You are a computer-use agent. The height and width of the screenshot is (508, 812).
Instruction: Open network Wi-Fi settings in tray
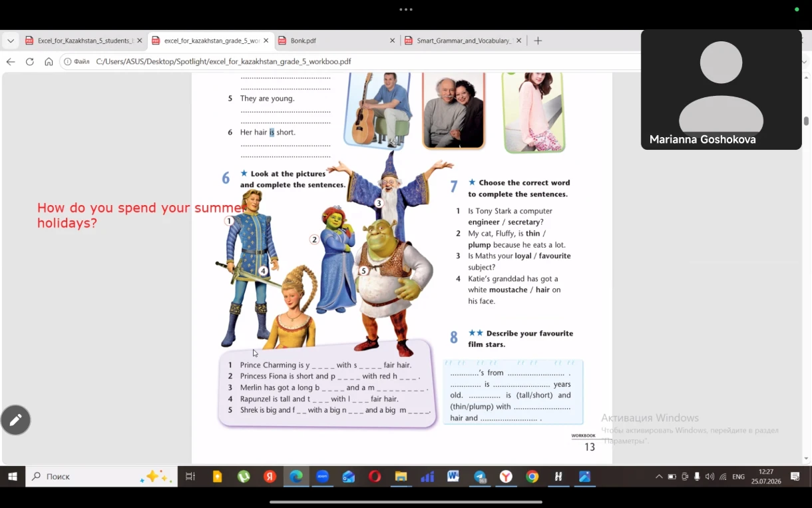pos(723,477)
